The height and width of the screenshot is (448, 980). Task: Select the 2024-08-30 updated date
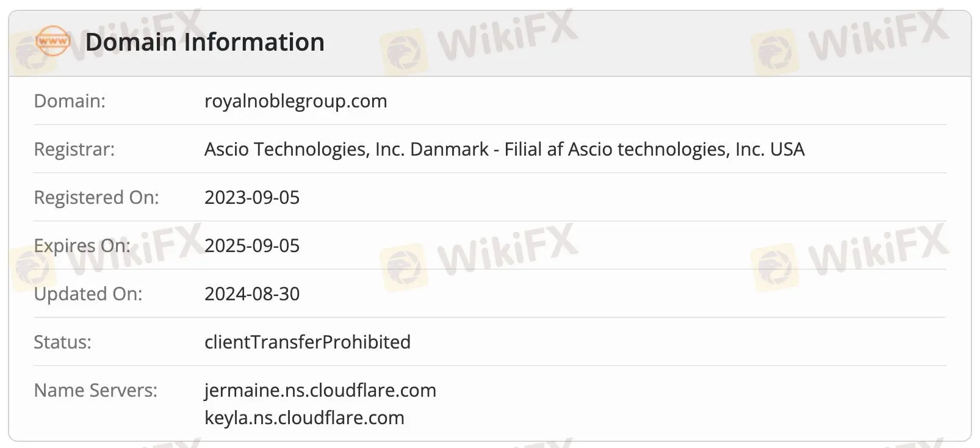252,294
